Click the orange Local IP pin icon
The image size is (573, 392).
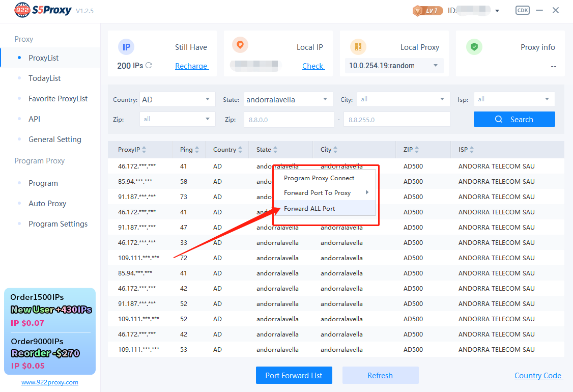240,45
